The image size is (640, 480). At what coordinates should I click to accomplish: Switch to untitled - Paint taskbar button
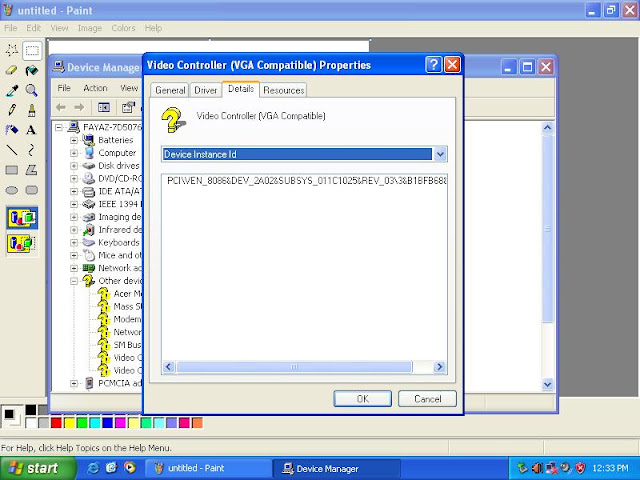click(x=207, y=468)
